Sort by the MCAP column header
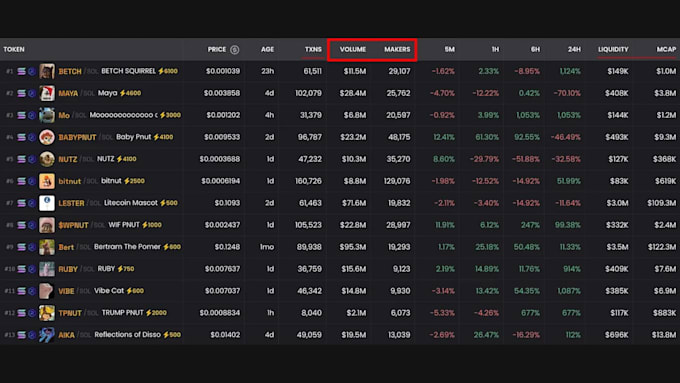Viewport: 680px width, 383px height. pyautogui.click(x=666, y=49)
